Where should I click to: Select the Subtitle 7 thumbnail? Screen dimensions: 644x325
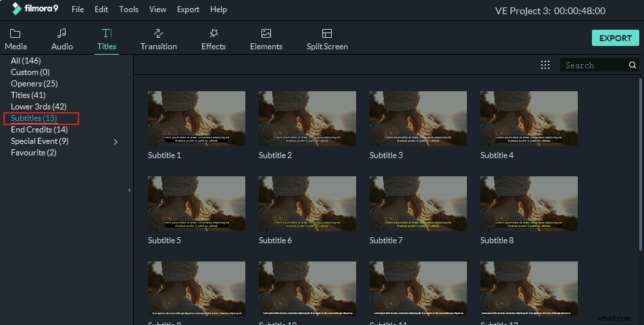tap(418, 203)
